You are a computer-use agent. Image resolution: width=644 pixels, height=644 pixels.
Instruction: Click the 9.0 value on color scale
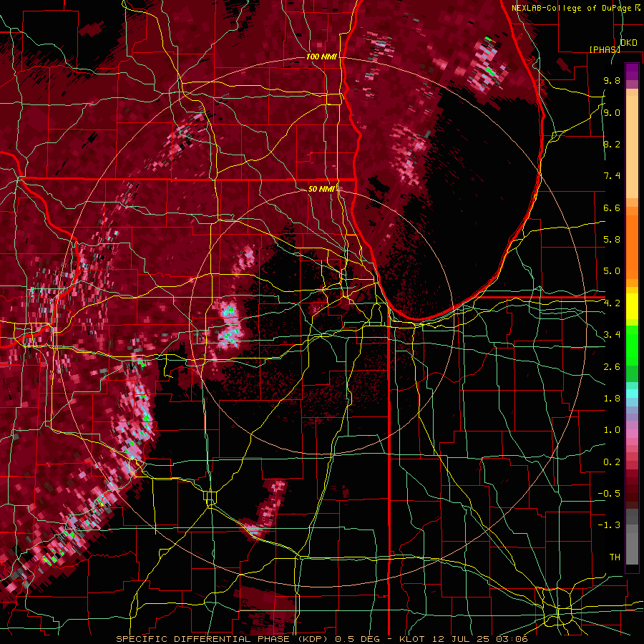click(x=612, y=112)
